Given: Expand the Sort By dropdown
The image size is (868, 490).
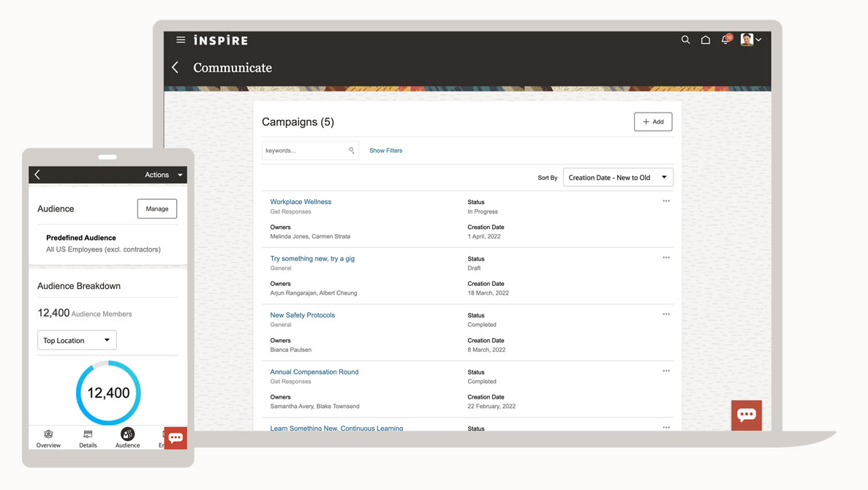Looking at the screenshot, I should (618, 178).
